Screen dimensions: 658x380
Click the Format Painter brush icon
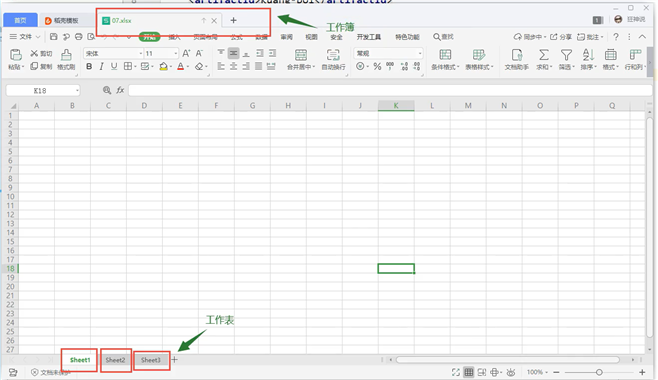pos(66,55)
